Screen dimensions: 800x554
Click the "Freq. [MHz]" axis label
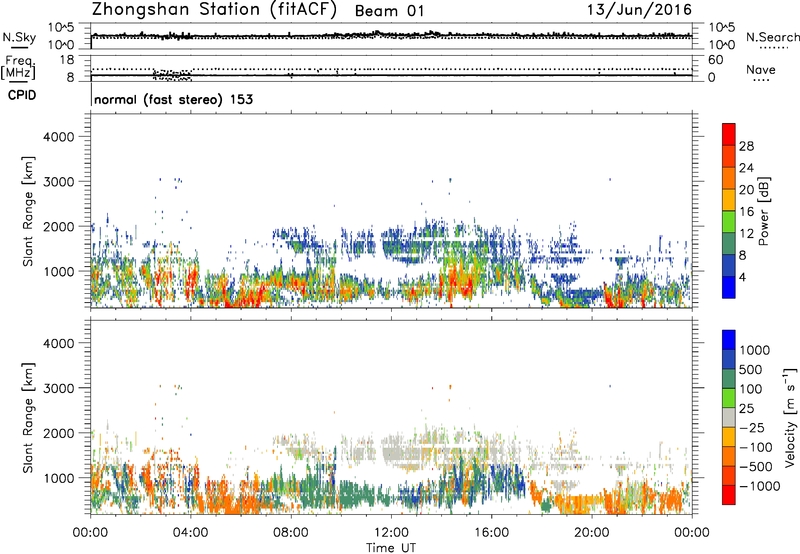click(x=19, y=68)
